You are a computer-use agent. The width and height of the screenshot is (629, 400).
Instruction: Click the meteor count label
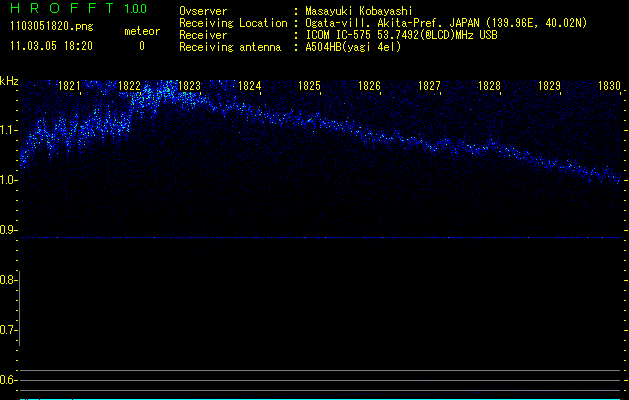click(x=141, y=31)
